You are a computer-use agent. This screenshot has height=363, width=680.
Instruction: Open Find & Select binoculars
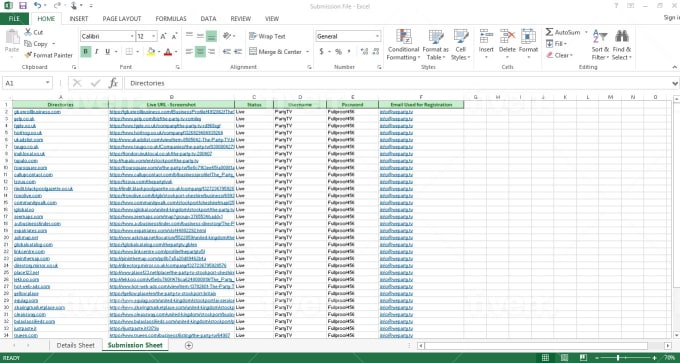[621, 45]
